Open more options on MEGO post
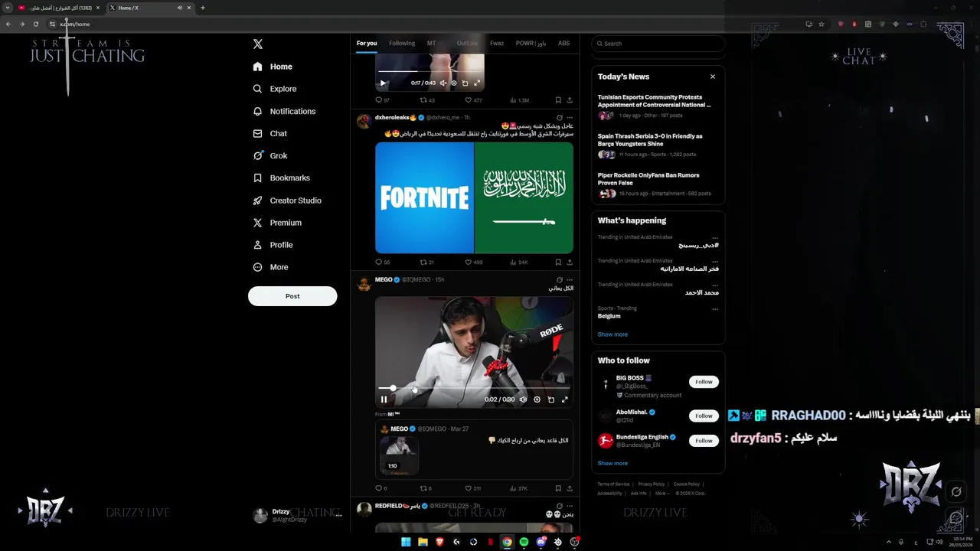 point(569,280)
